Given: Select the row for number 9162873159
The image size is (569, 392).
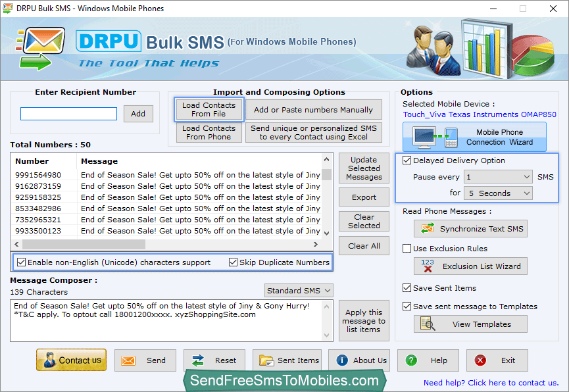Looking at the screenshot, I should click(x=167, y=186).
